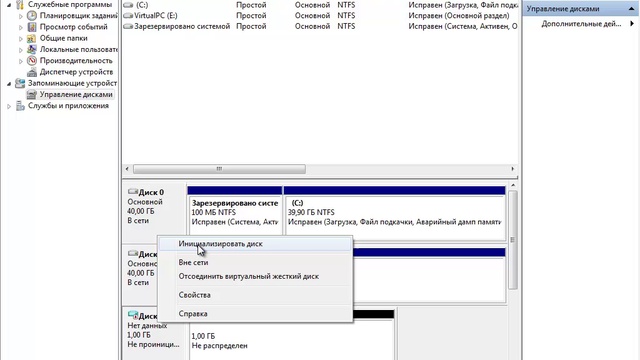Viewport: 640px width, 360px height.
Task: Collapse the Служебные программы tree node
Action: 9,5
